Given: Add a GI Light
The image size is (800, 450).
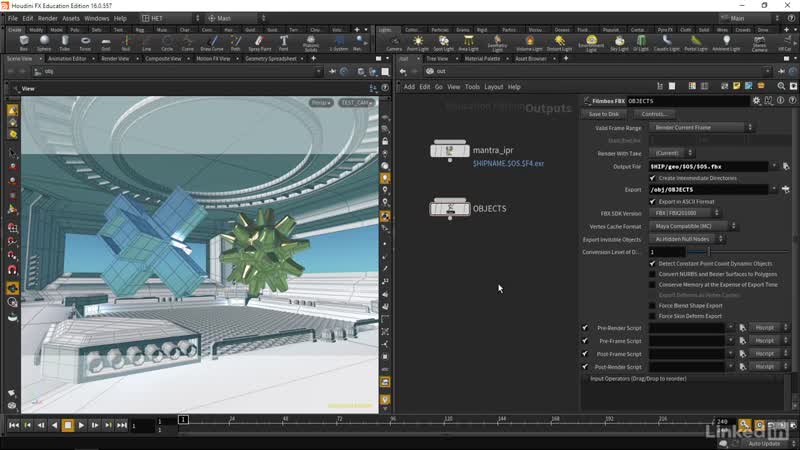Looking at the screenshot, I should click(x=641, y=43).
